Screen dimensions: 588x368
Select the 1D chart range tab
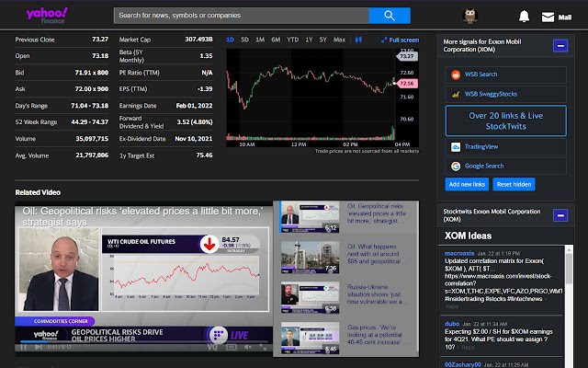[x=230, y=40]
